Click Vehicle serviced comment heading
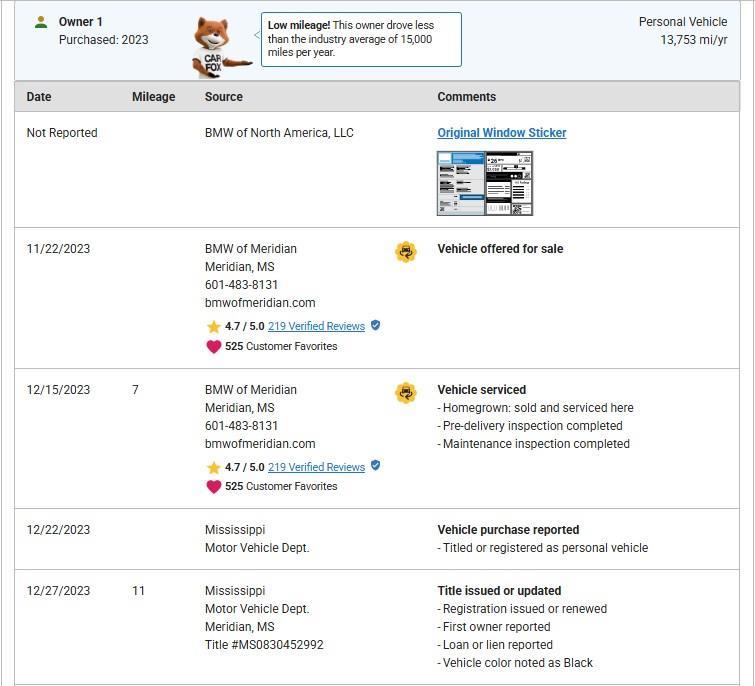Viewport: 755px width, 686px height. pos(482,390)
